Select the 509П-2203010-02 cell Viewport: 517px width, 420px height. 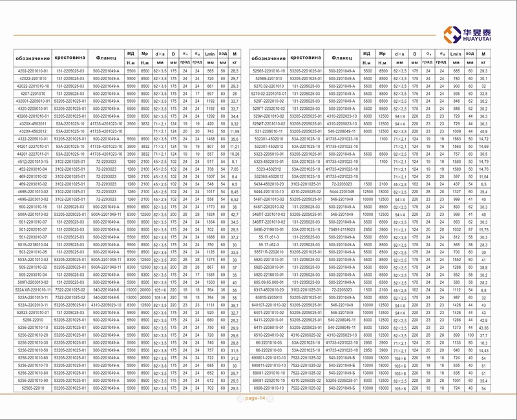tap(33, 282)
